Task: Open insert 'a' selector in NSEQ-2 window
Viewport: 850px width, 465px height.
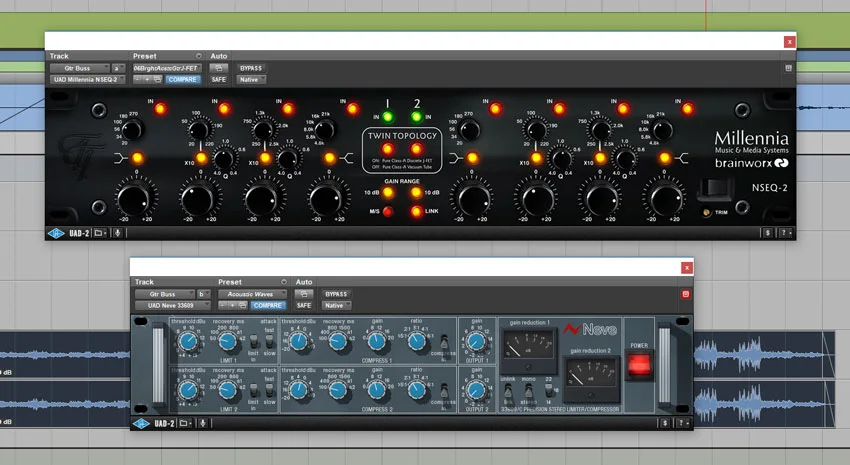Action: [118, 68]
